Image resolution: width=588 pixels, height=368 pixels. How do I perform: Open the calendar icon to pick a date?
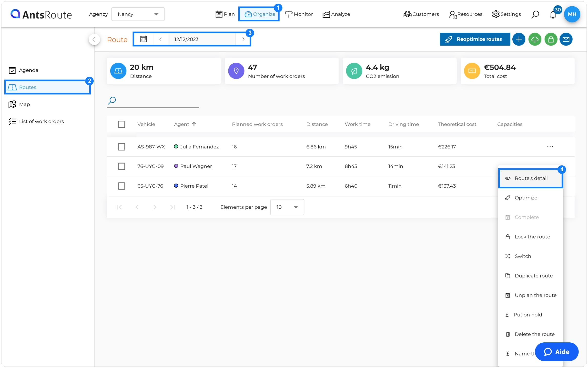(144, 39)
